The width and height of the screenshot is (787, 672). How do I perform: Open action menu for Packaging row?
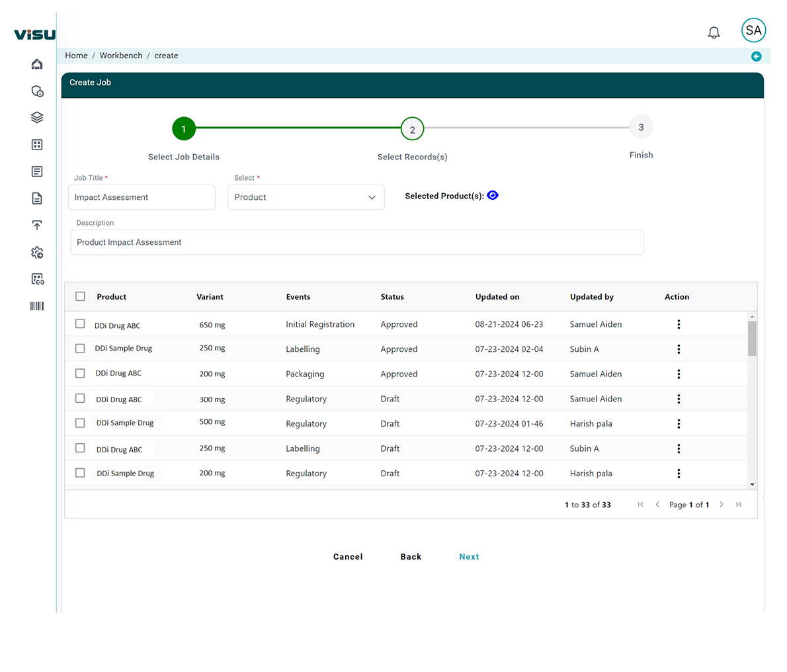[679, 374]
